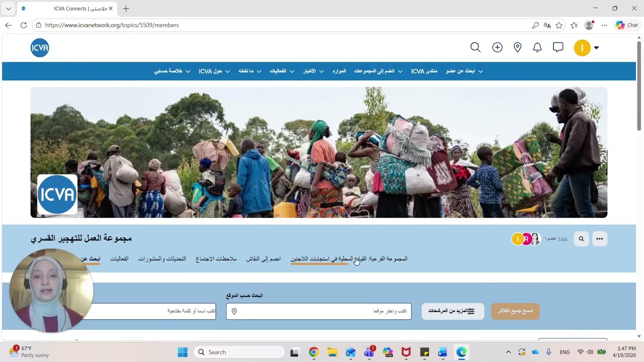This screenshot has height=362, width=644.
Task: Expand the خلاصة حسابي menu
Action: tap(172, 71)
